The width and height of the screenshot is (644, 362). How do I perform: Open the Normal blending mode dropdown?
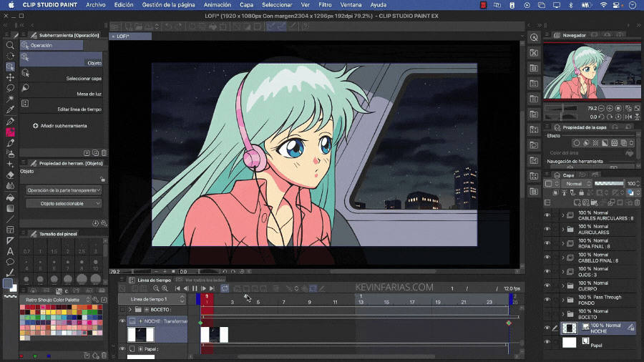pyautogui.click(x=577, y=183)
